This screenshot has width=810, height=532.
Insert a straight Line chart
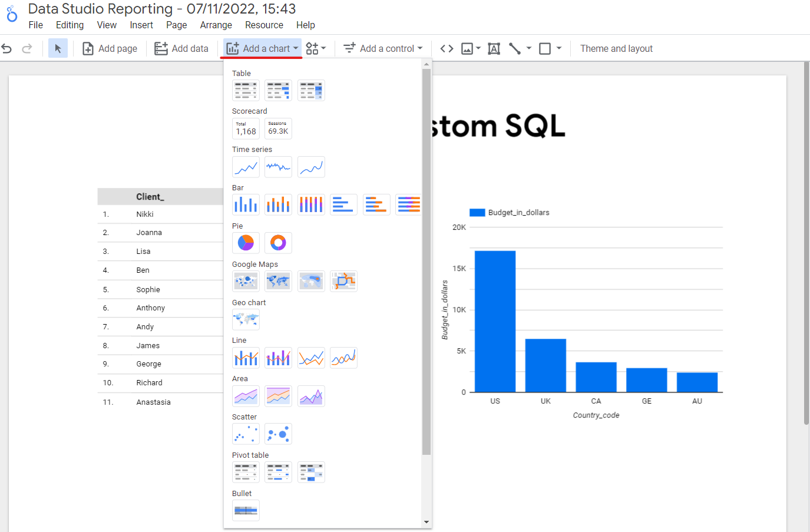[x=311, y=358]
